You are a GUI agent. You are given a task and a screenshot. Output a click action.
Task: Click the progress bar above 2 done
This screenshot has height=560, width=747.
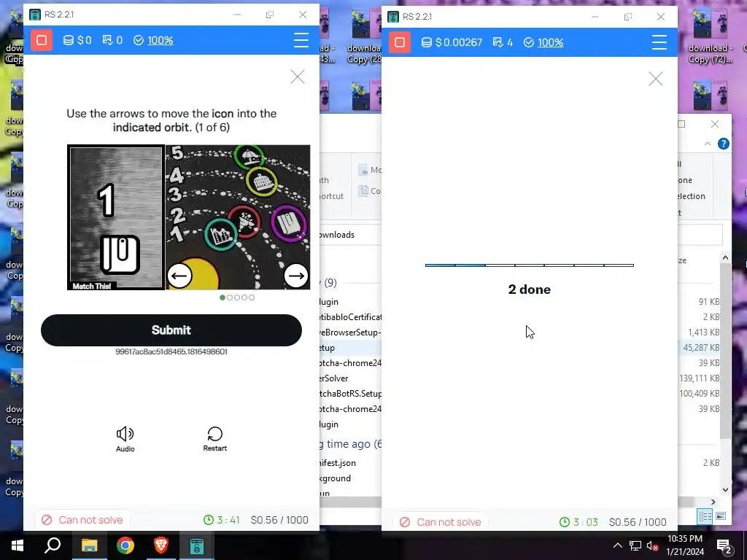pos(530,265)
